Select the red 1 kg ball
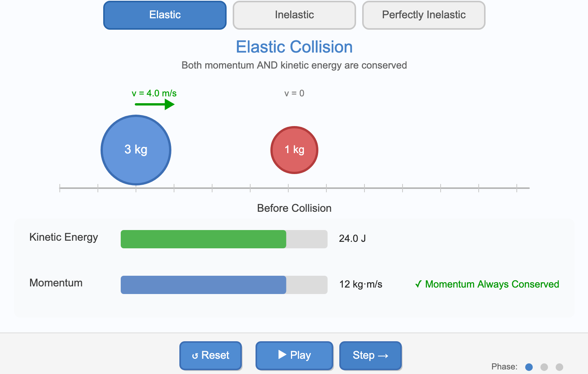Image resolution: width=588 pixels, height=374 pixels. [294, 150]
